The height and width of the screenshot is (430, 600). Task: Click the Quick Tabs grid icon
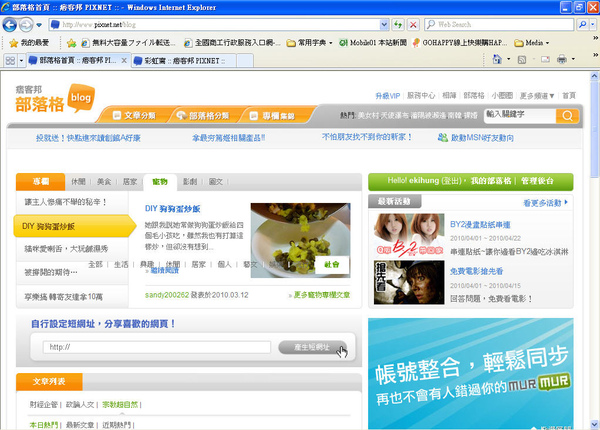click(10, 60)
